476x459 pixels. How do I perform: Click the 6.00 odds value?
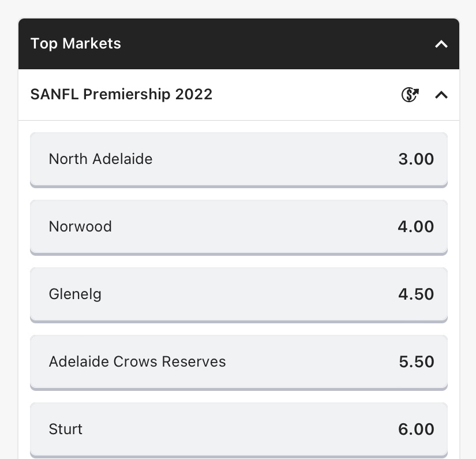coord(416,429)
